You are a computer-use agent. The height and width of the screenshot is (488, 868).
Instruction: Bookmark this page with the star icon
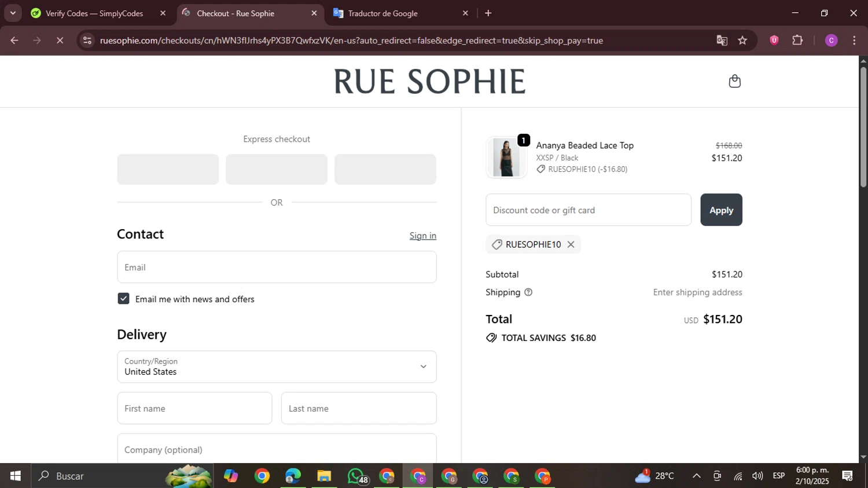742,41
